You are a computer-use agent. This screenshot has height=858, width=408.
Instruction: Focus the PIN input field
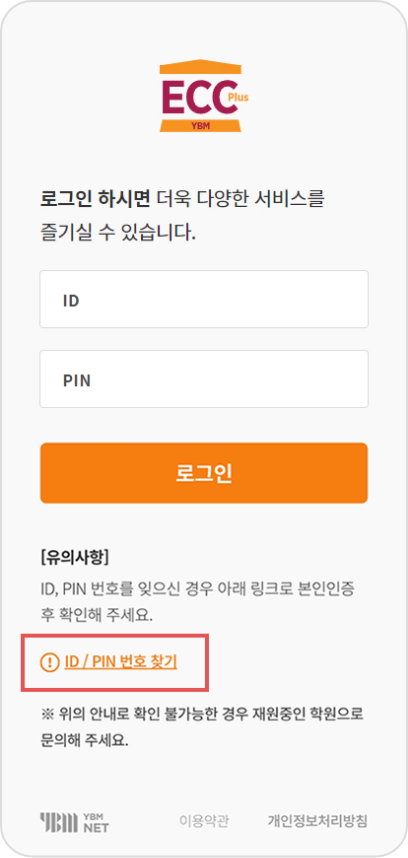click(x=204, y=379)
